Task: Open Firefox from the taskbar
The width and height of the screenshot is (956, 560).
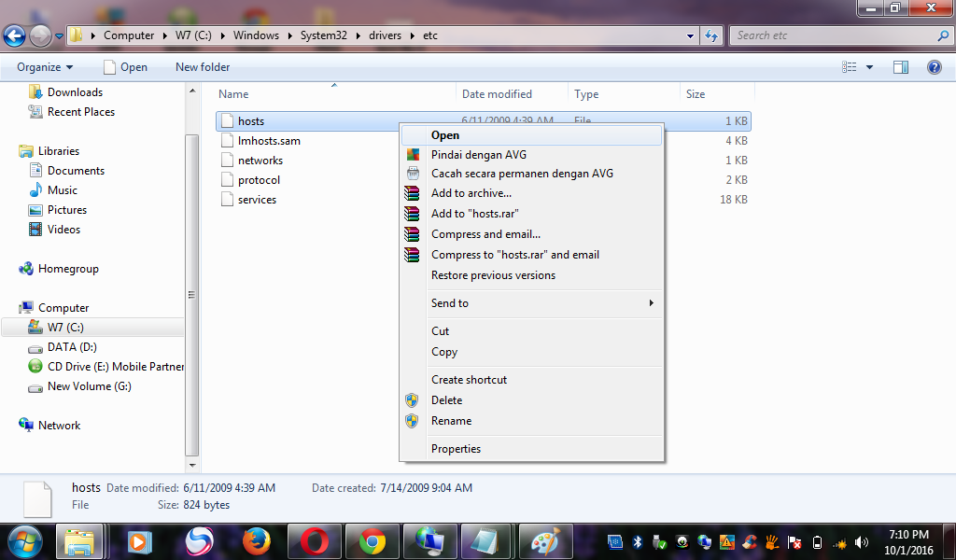Action: pyautogui.click(x=257, y=541)
